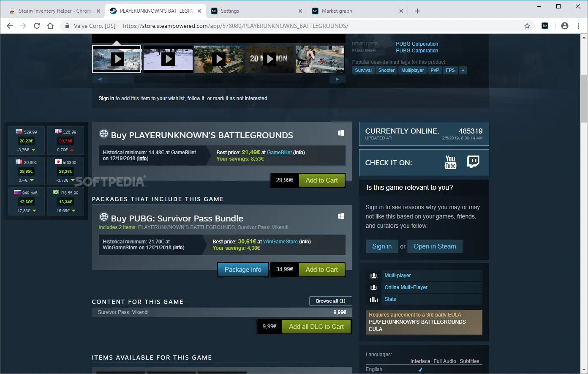This screenshot has height=374, width=588.
Task: Click the site security padlock icon
Action: (x=67, y=26)
